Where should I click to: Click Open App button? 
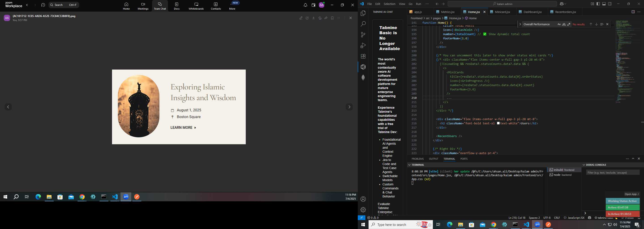[x=632, y=194]
